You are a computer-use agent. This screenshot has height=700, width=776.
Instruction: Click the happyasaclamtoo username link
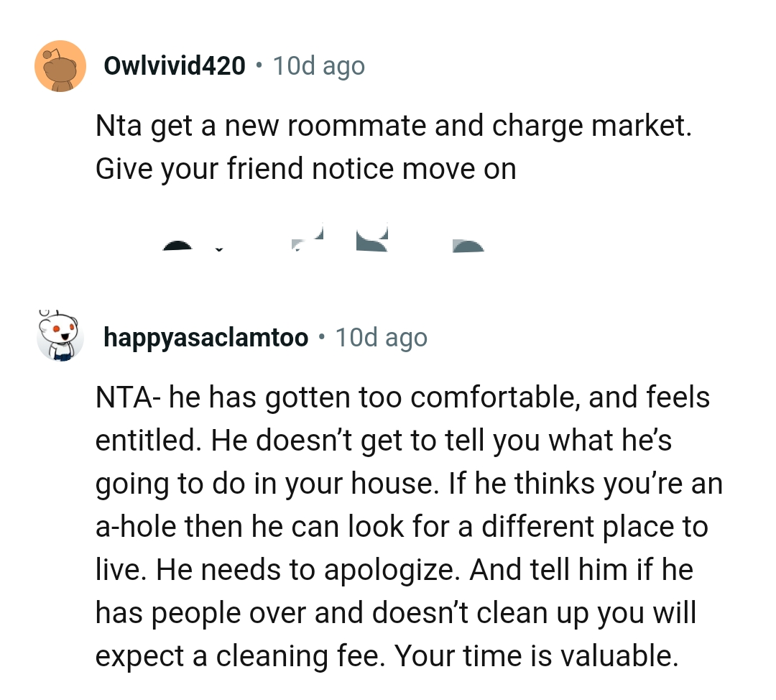pyautogui.click(x=205, y=336)
